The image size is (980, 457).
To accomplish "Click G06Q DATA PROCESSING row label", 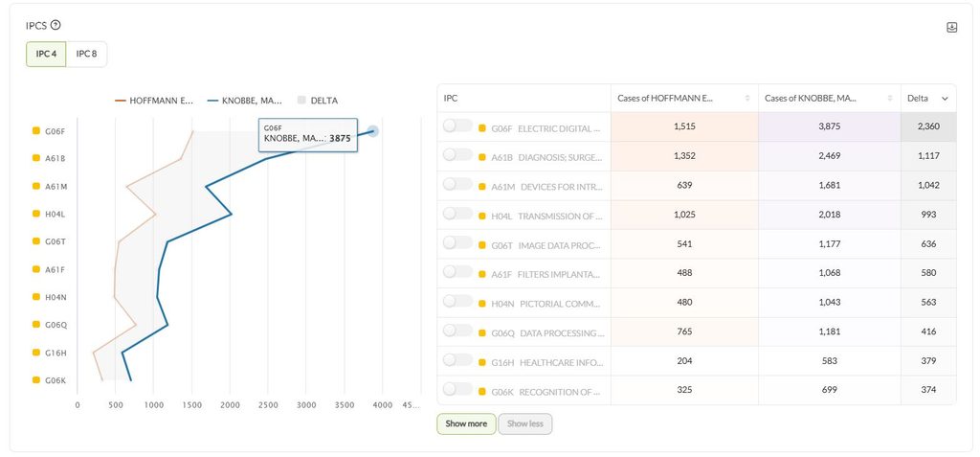I will (x=547, y=333).
